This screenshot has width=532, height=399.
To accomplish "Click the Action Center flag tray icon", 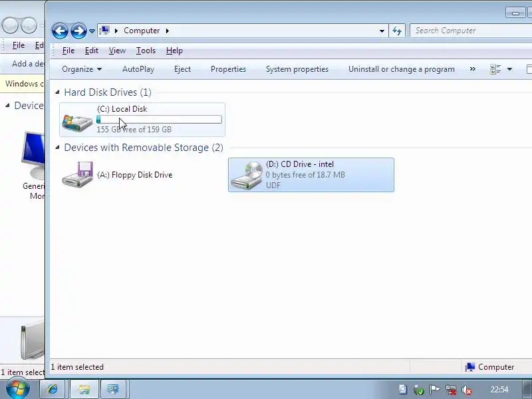I will pyautogui.click(x=434, y=390).
